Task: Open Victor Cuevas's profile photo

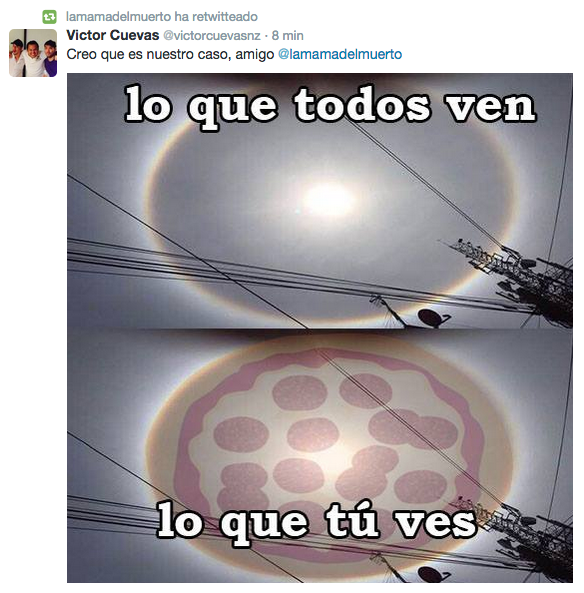Action: coord(33,53)
